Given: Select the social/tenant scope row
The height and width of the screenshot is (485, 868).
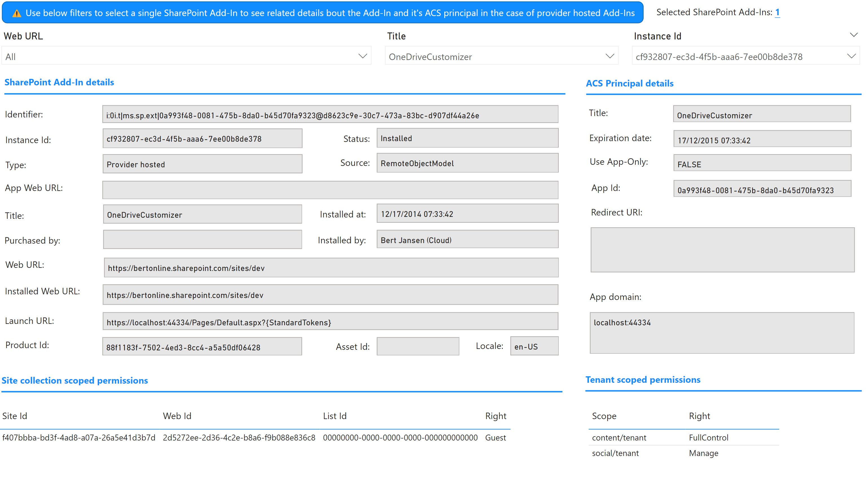Looking at the screenshot, I should (615, 453).
